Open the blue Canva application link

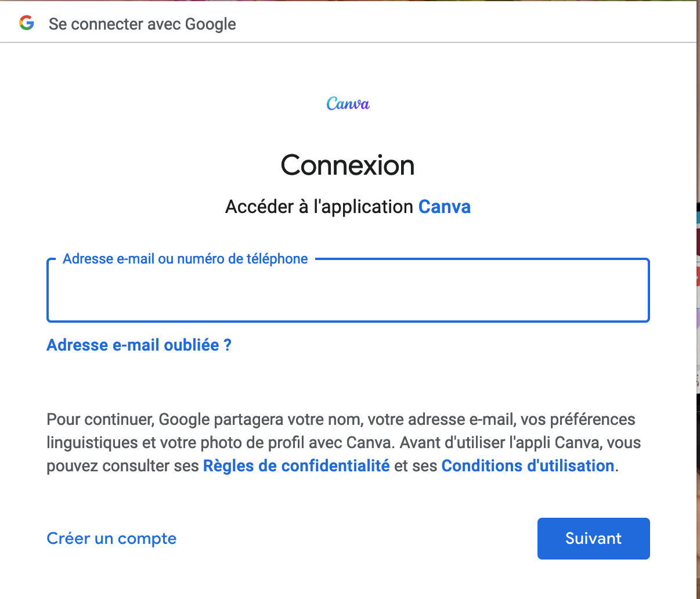(445, 207)
